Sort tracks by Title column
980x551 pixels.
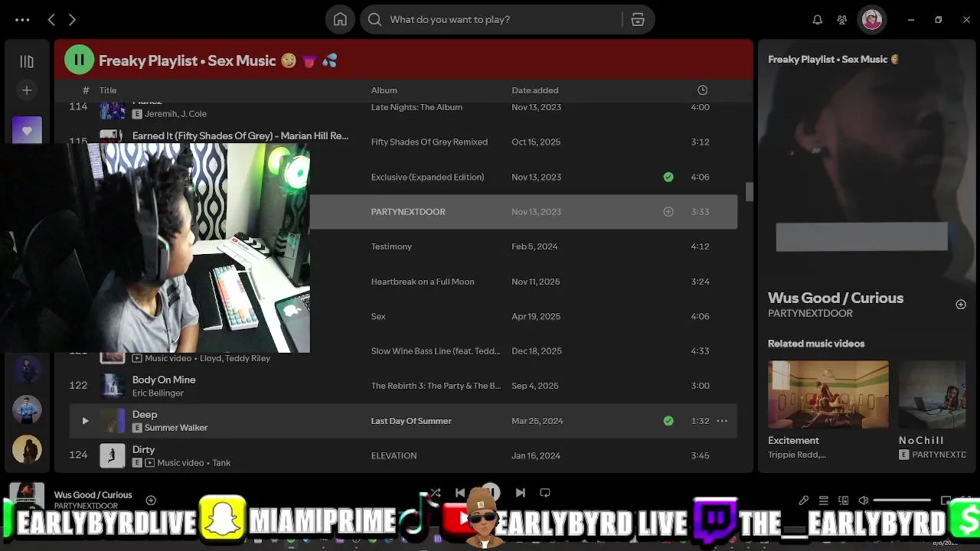(108, 90)
